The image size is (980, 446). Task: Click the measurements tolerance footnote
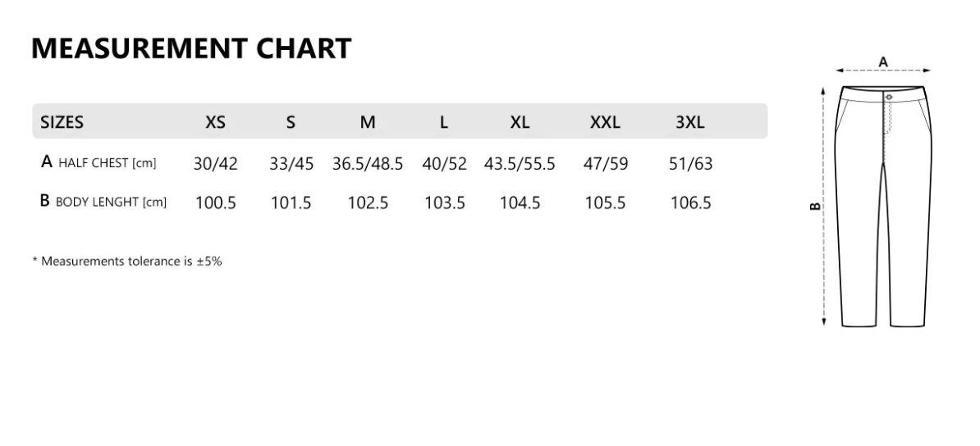point(127,262)
